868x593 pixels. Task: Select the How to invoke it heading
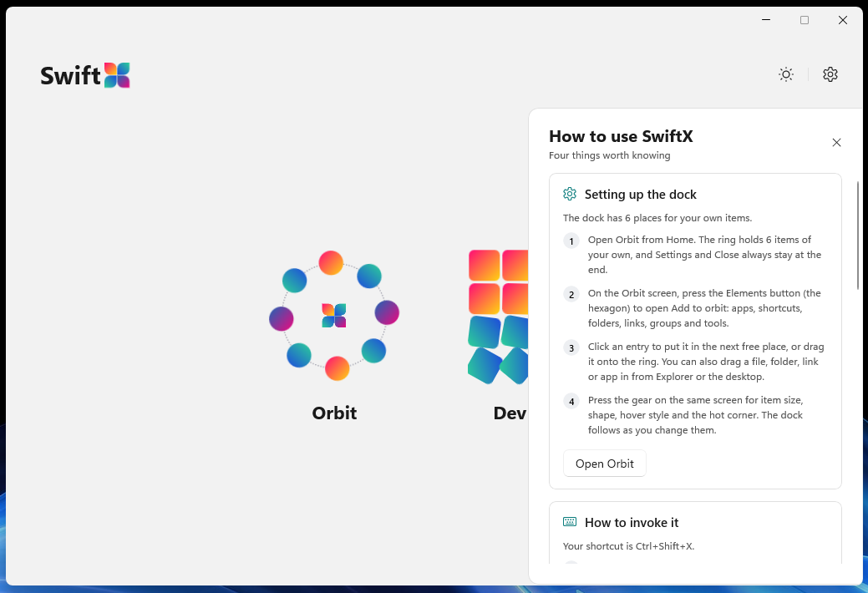632,523
